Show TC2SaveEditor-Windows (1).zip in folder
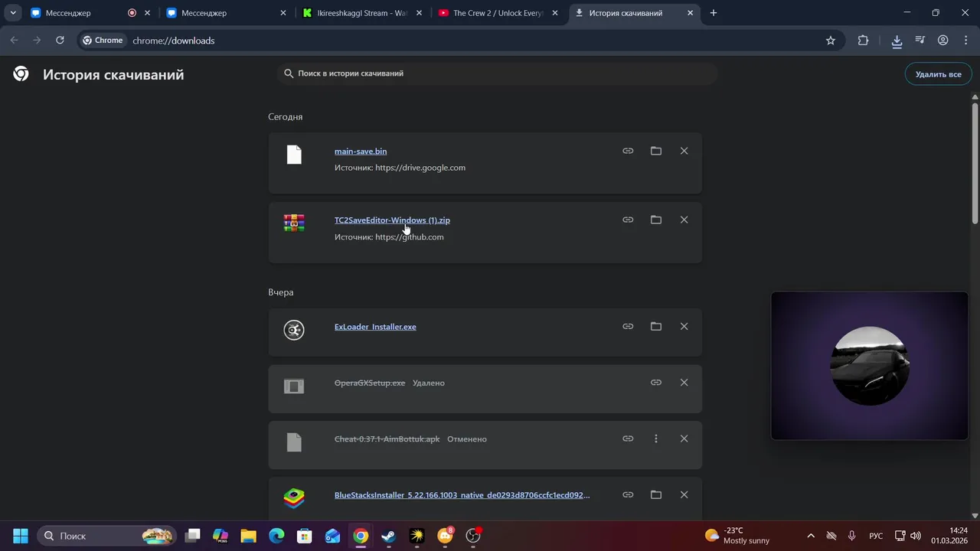 [656, 220]
